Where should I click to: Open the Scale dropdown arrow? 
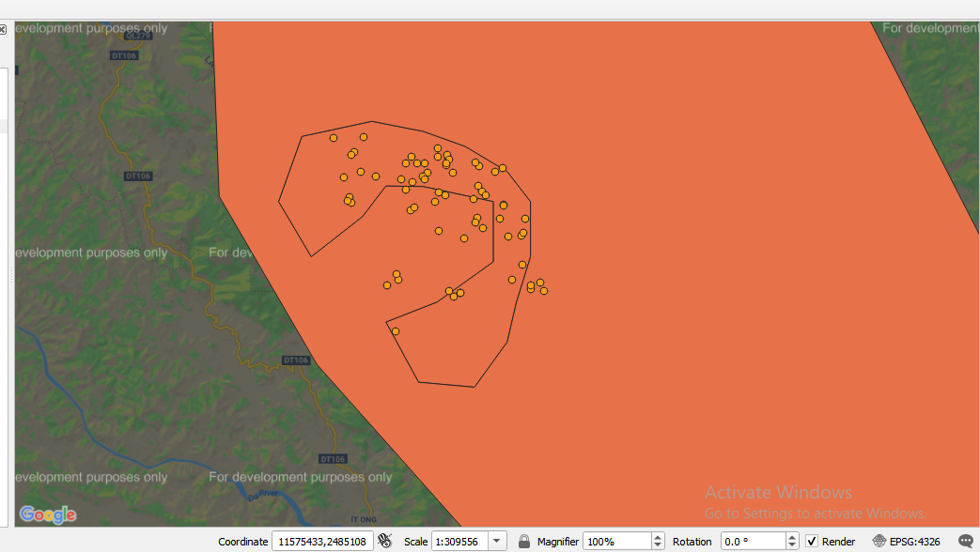(x=497, y=541)
